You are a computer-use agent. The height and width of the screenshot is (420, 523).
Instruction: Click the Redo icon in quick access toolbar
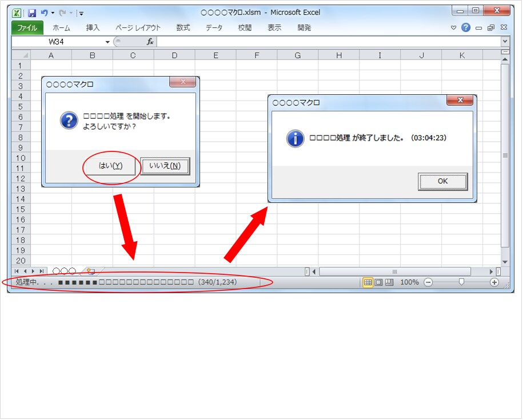(x=62, y=13)
